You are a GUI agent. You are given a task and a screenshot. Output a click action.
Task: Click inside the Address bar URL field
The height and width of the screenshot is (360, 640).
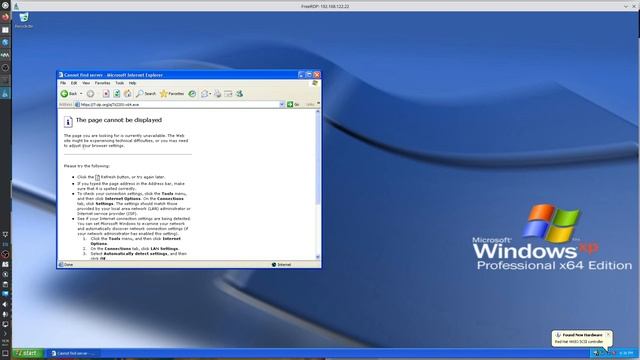pyautogui.click(x=180, y=104)
